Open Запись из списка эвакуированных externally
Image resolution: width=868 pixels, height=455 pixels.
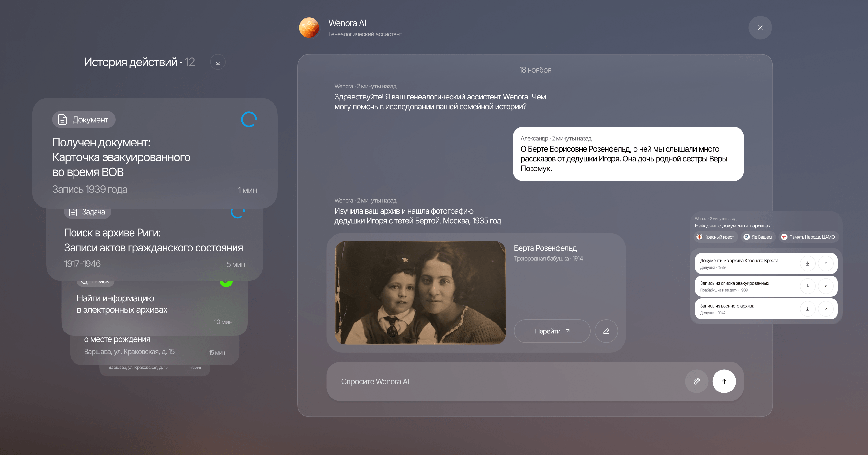coord(826,286)
